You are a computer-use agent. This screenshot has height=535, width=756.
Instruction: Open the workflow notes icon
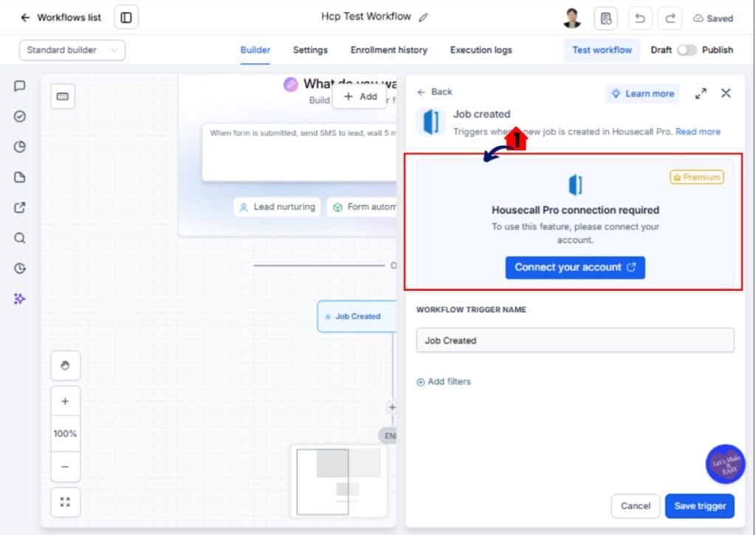pos(606,18)
